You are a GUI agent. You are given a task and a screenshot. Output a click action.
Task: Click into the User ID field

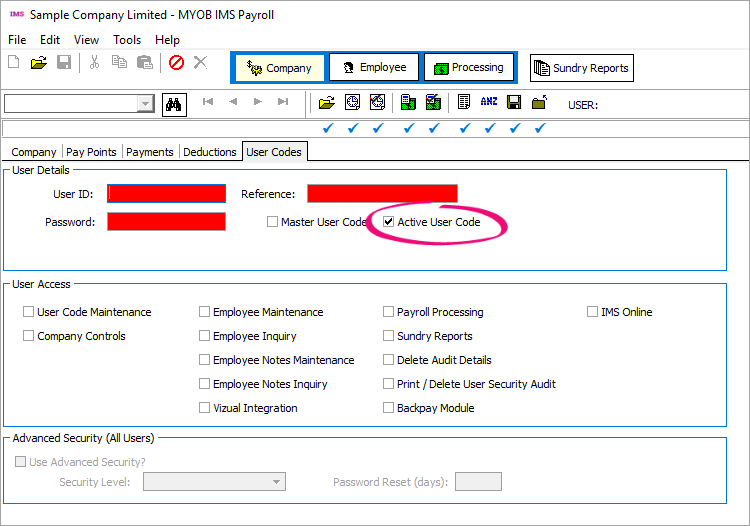tap(166, 194)
